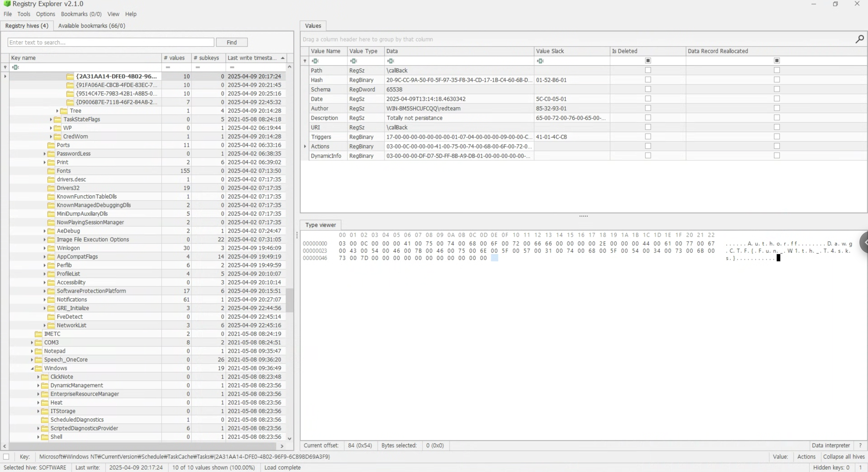Click the Registry Explorer app icon in title bar
Viewport: 868px width, 472px height.
(x=7, y=4)
